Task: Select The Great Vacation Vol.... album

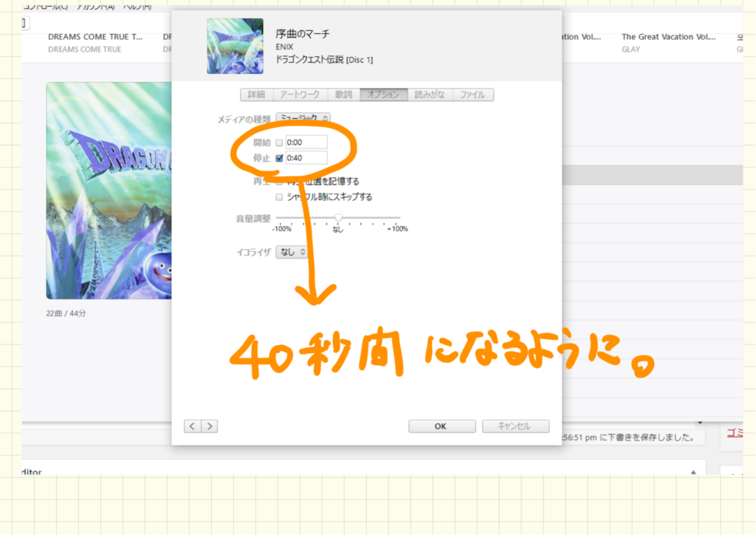Action: tap(669, 37)
